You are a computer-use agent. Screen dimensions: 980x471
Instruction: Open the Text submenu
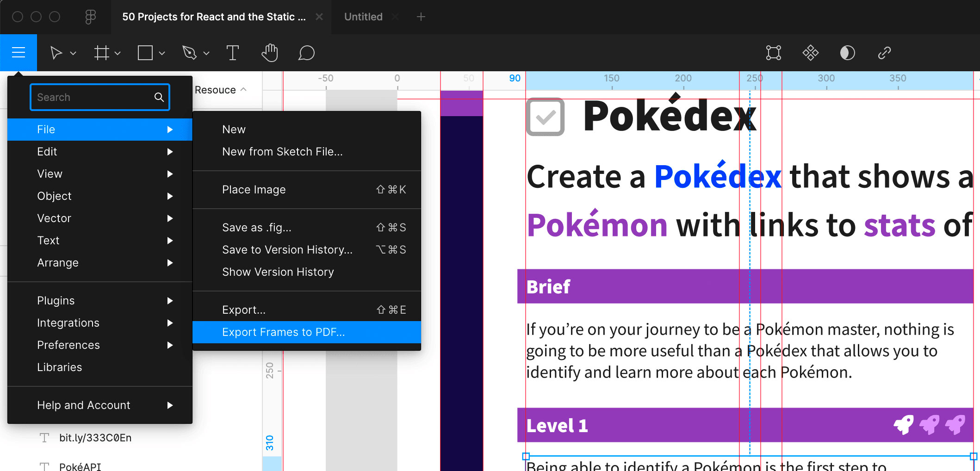click(x=100, y=241)
